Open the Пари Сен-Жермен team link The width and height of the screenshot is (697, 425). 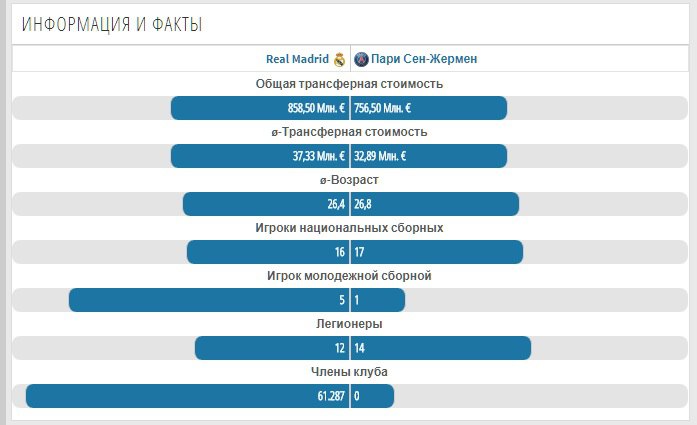424,59
